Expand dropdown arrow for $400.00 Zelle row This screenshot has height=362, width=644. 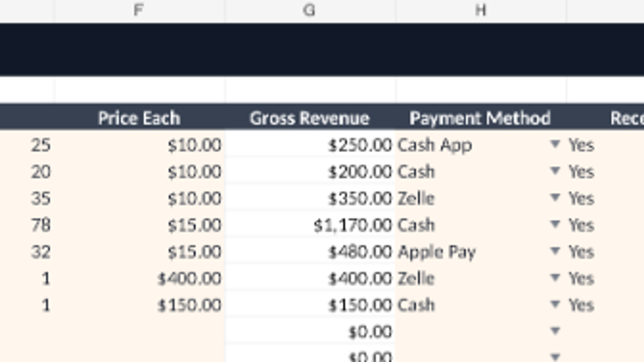click(555, 278)
